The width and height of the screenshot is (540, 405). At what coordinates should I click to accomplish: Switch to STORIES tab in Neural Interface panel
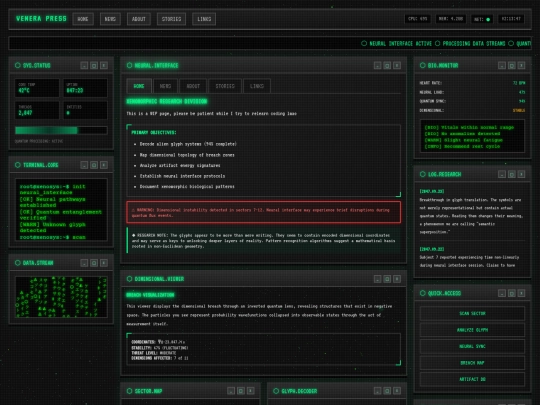(225, 86)
